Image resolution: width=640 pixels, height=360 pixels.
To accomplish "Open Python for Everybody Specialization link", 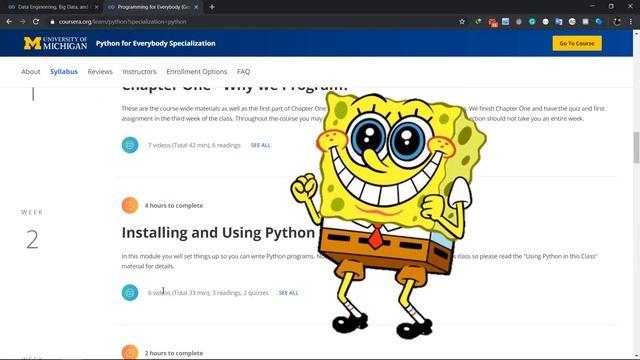I will pyautogui.click(x=156, y=43).
